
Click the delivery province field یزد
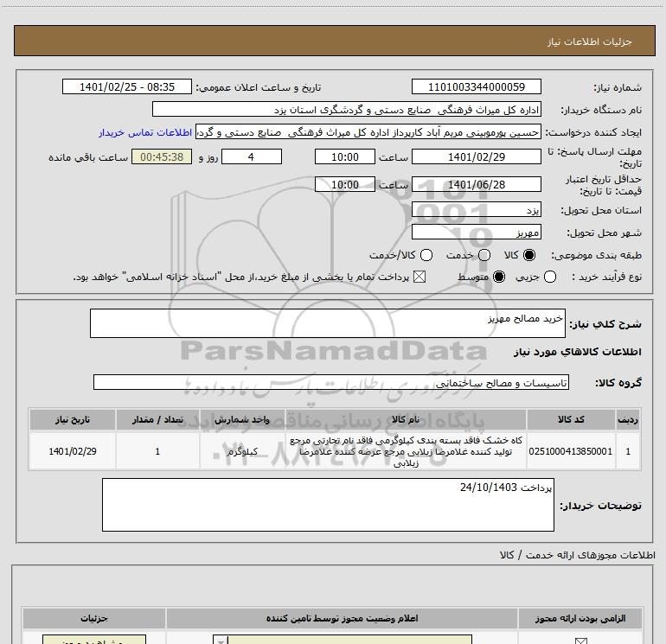pos(476,210)
